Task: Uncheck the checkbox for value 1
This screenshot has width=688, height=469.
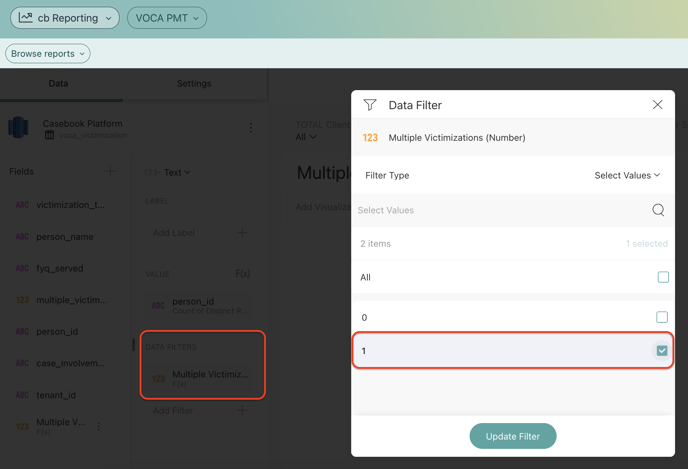Action: click(x=662, y=351)
